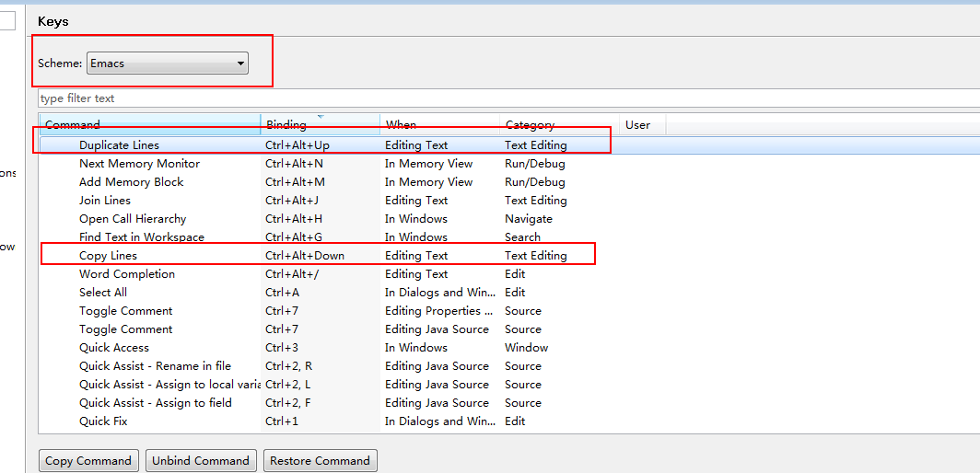This screenshot has width=980, height=473.
Task: Select the Word Completion command
Action: (126, 274)
